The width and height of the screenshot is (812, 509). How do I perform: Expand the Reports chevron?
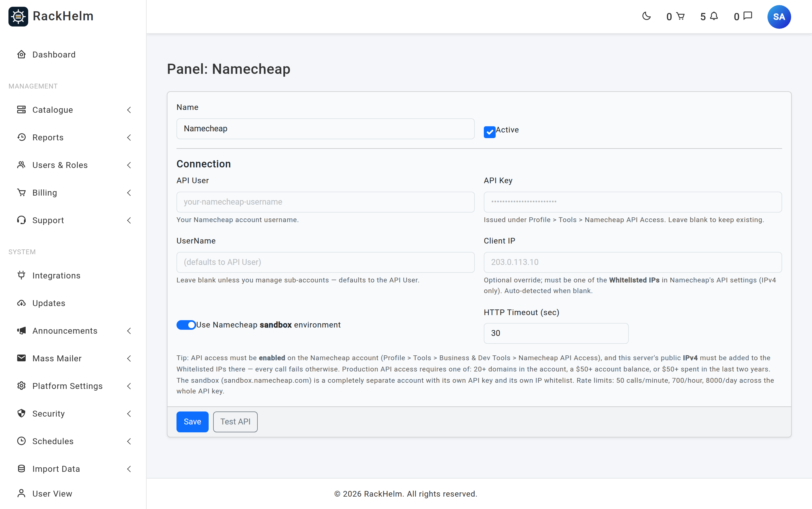click(x=129, y=137)
